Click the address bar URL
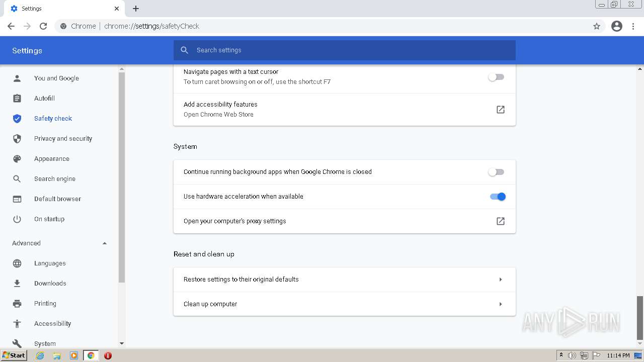Viewport: 644px width, 362px height. coord(151,26)
